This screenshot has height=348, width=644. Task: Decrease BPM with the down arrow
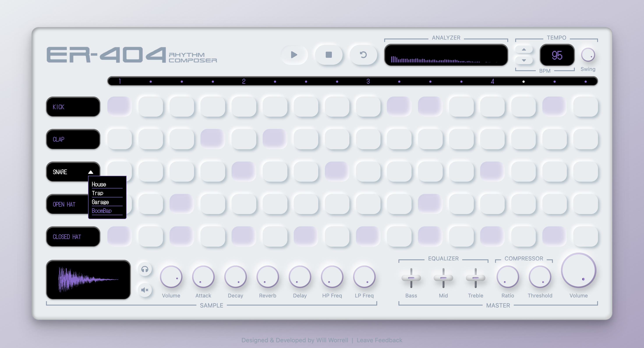tap(524, 60)
